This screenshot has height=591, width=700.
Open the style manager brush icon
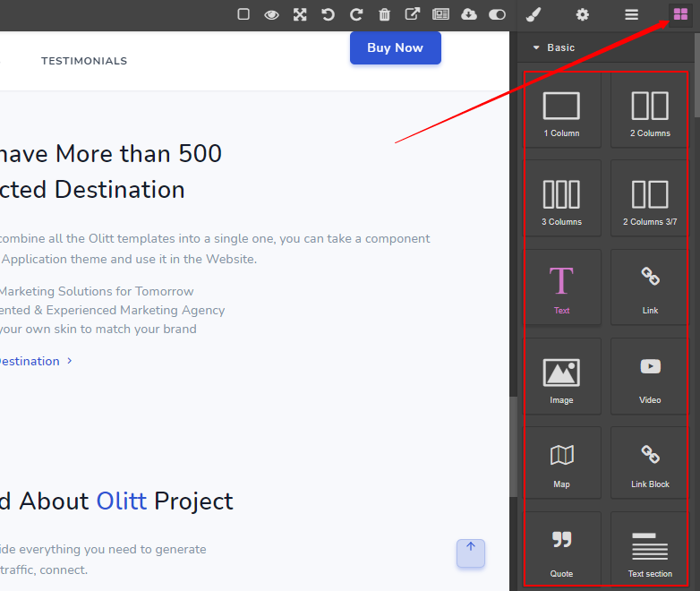(x=533, y=14)
